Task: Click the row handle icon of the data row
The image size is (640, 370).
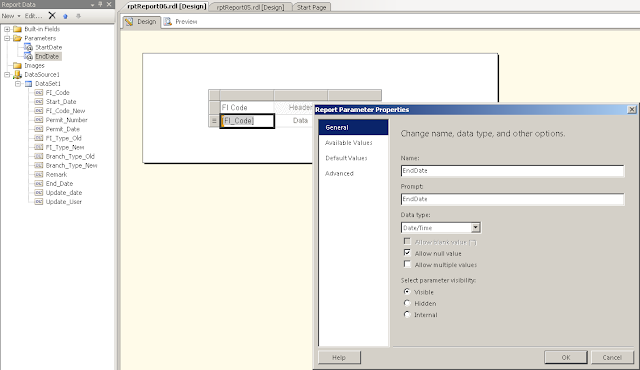Action: coord(214,121)
